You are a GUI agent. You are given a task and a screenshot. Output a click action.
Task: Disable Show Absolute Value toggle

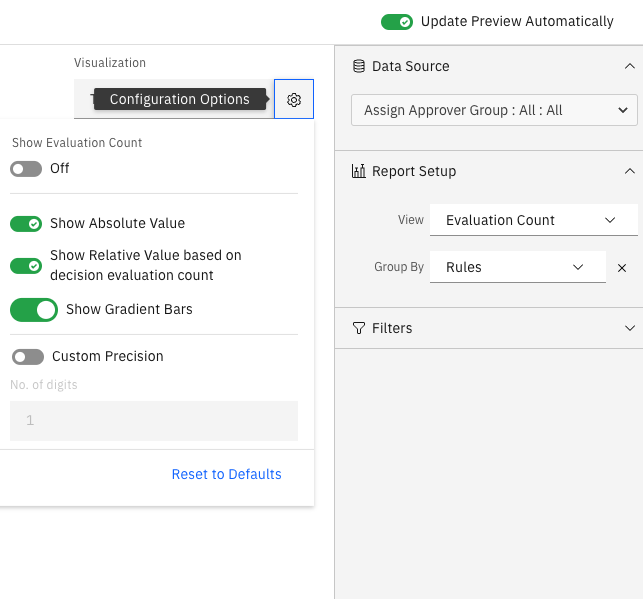[x=26, y=224]
